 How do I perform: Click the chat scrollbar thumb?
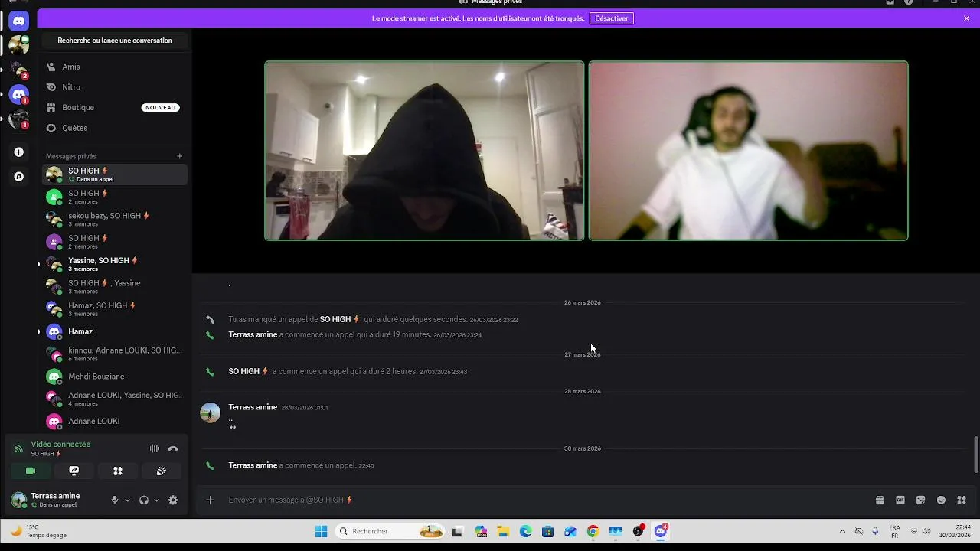pos(976,455)
